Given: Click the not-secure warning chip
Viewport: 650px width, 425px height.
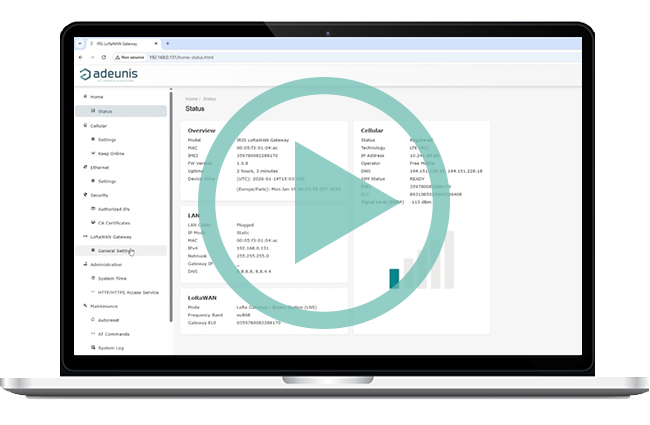Looking at the screenshot, I should [x=130, y=57].
